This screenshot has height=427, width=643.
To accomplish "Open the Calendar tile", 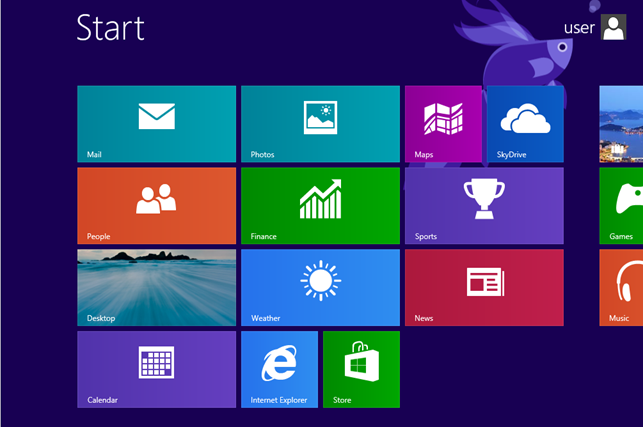I will 157,370.
